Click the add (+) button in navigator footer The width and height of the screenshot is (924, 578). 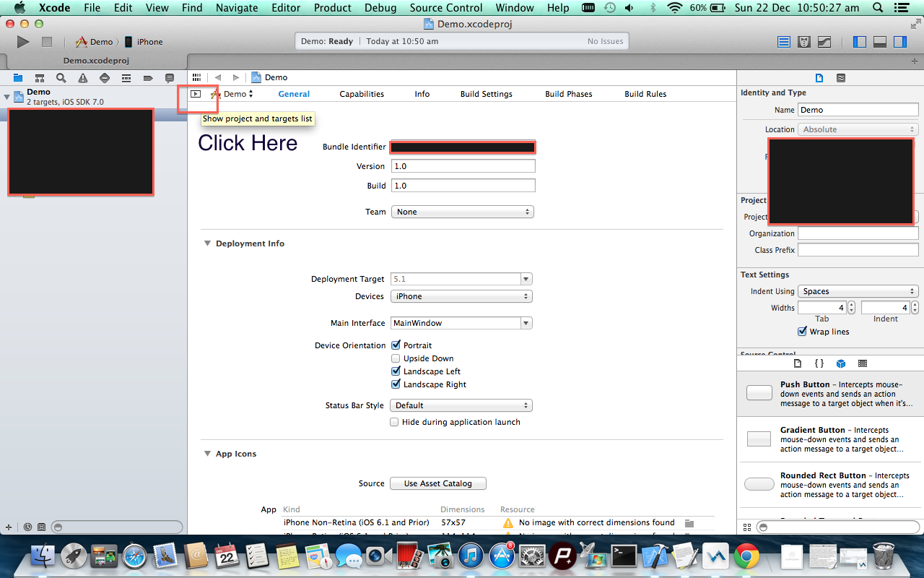tap(9, 527)
